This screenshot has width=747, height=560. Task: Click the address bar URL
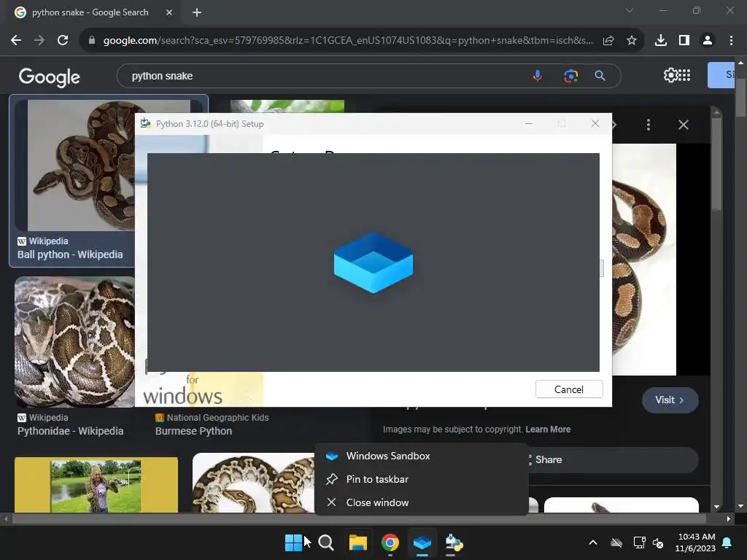[x=348, y=41]
